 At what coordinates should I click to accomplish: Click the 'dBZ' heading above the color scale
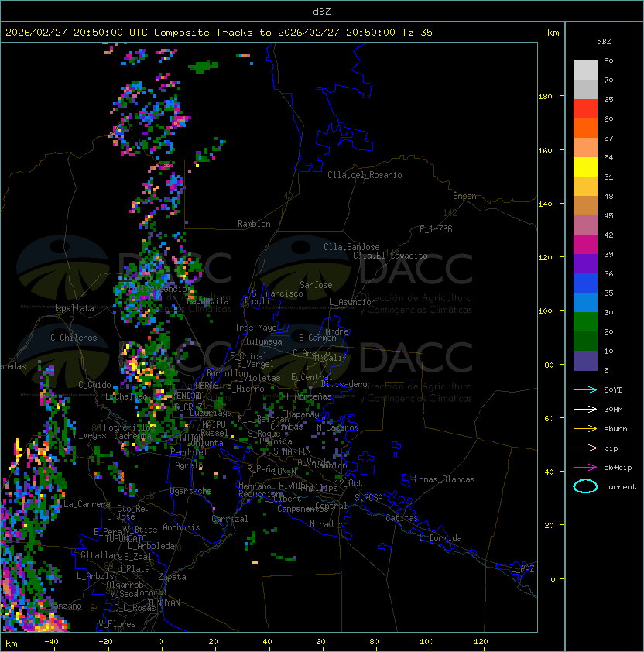pos(604,42)
